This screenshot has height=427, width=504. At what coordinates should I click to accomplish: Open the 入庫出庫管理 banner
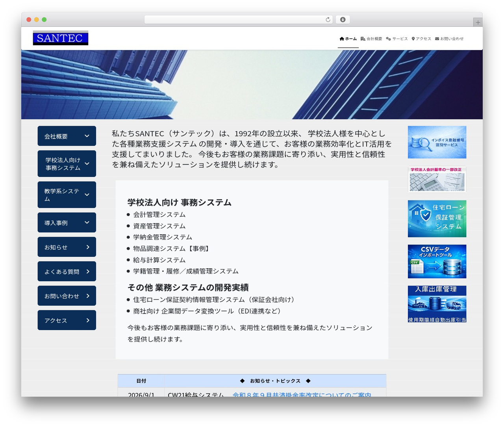point(437,304)
